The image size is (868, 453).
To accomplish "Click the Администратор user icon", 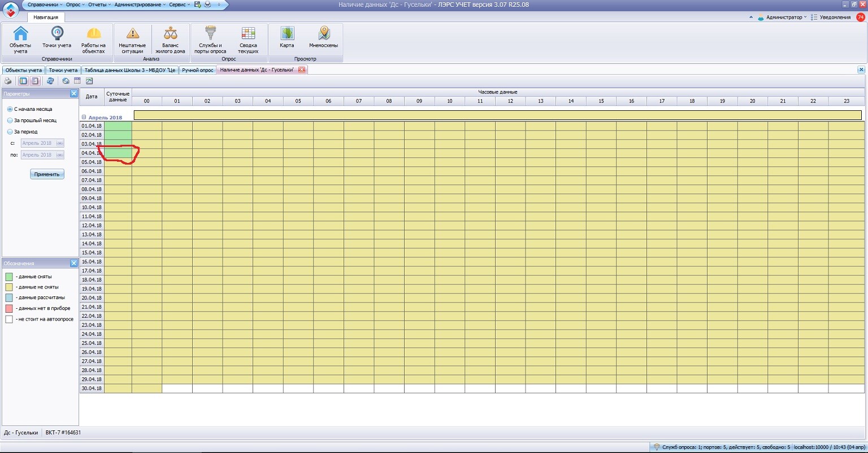I will [x=762, y=17].
